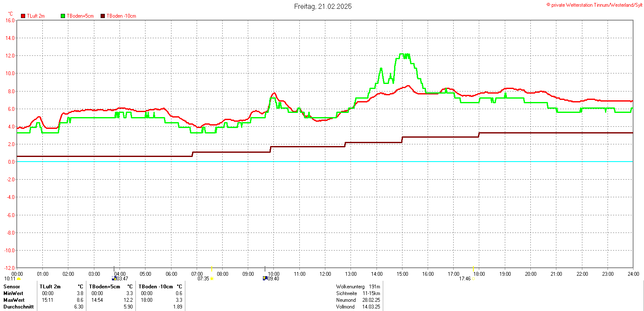Screen dimensions: 644x311
Task: Click the sunrise icon next to 07:35
Action: pyautogui.click(x=212, y=278)
